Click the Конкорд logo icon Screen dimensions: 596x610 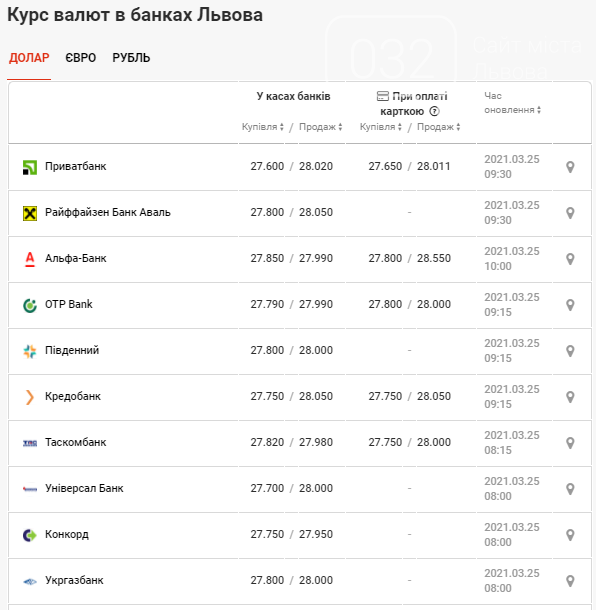click(x=30, y=535)
